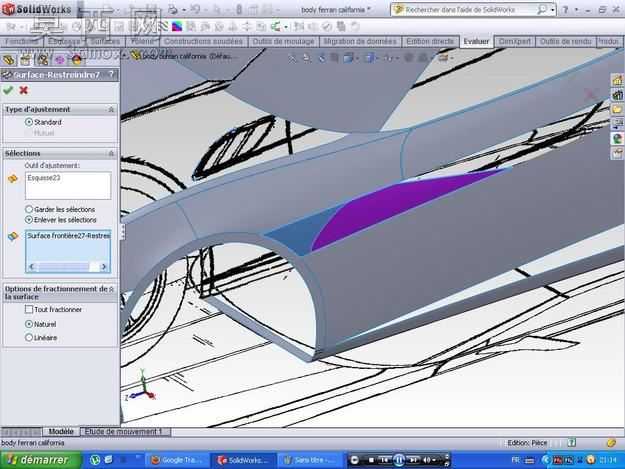The height and width of the screenshot is (469, 625).
Task: Check the Tout fractionner box
Action: click(29, 309)
